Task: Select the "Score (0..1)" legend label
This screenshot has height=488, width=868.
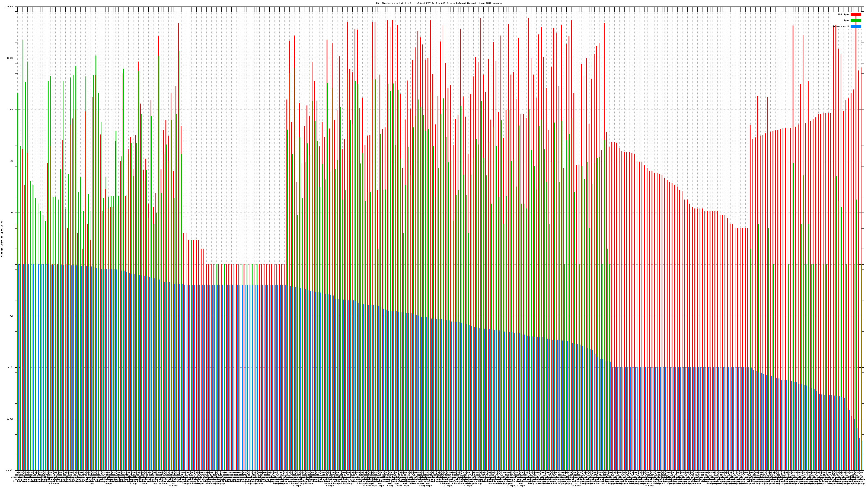Action: pyautogui.click(x=841, y=26)
